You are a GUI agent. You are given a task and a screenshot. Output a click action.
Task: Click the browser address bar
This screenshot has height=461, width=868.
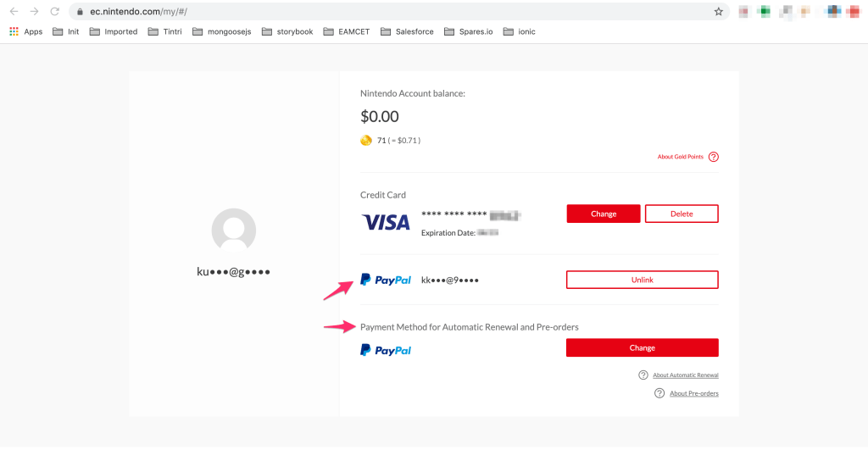click(381, 12)
